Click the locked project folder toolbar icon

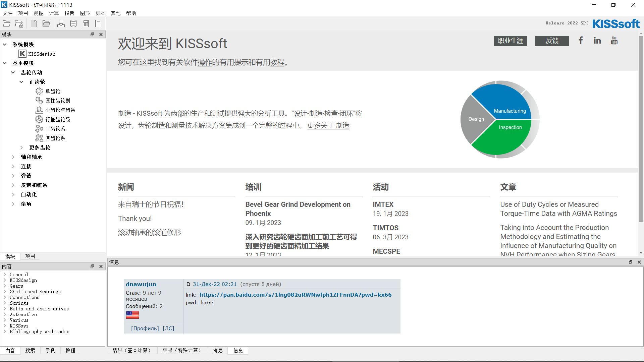pos(19,23)
